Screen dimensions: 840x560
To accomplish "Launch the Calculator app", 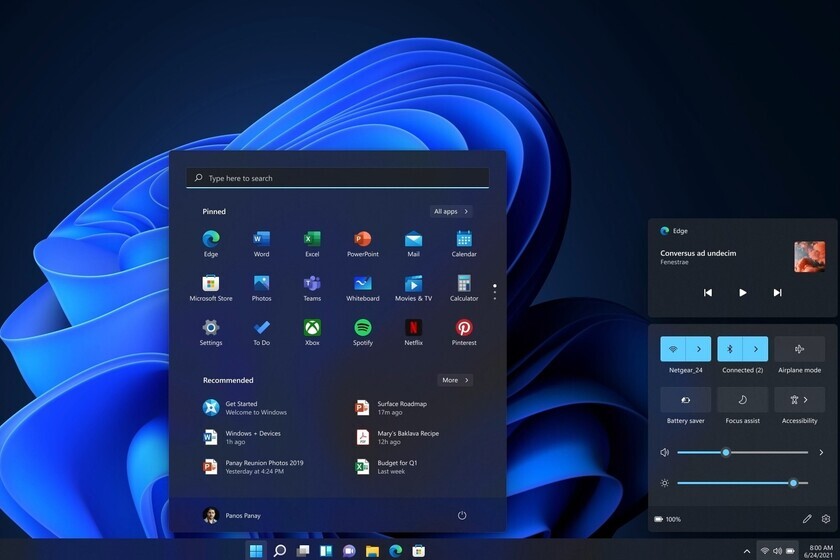I will 464,288.
